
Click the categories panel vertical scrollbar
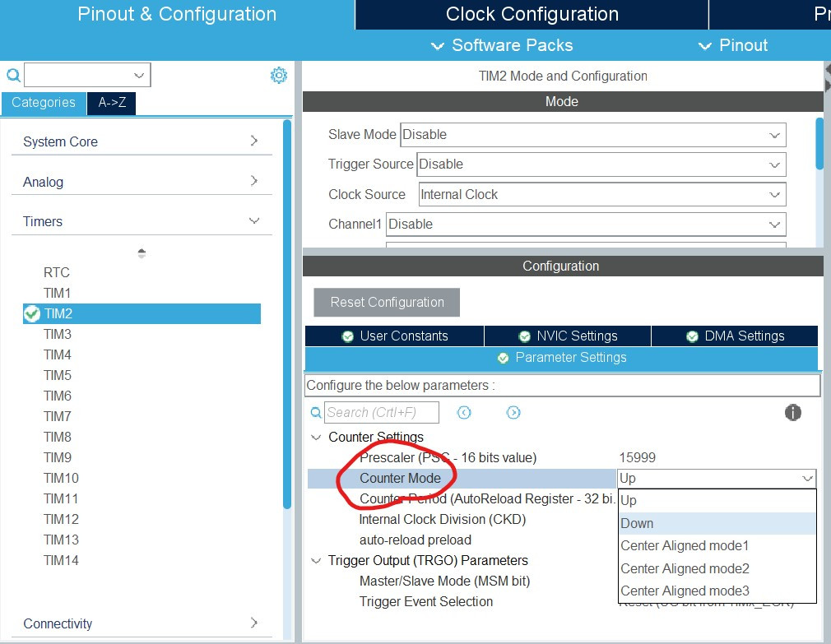(x=287, y=314)
